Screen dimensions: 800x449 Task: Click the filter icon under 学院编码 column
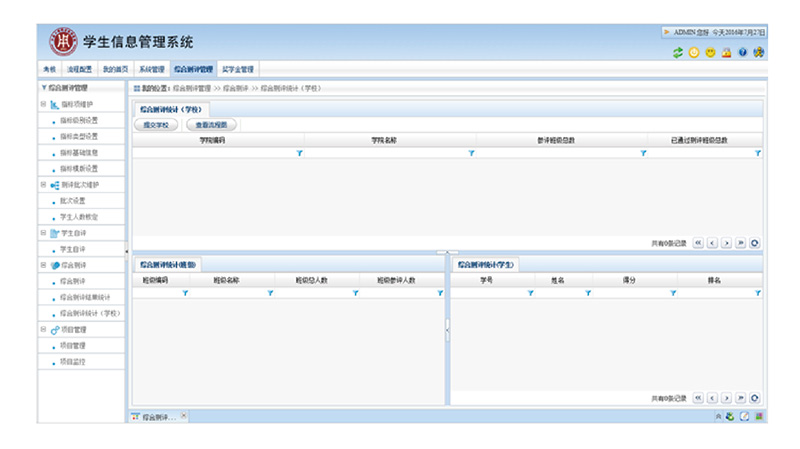[299, 153]
